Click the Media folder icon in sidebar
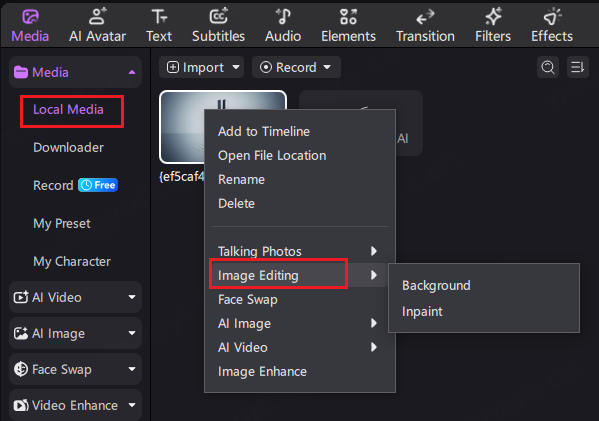This screenshot has height=421, width=599. pyautogui.click(x=21, y=72)
